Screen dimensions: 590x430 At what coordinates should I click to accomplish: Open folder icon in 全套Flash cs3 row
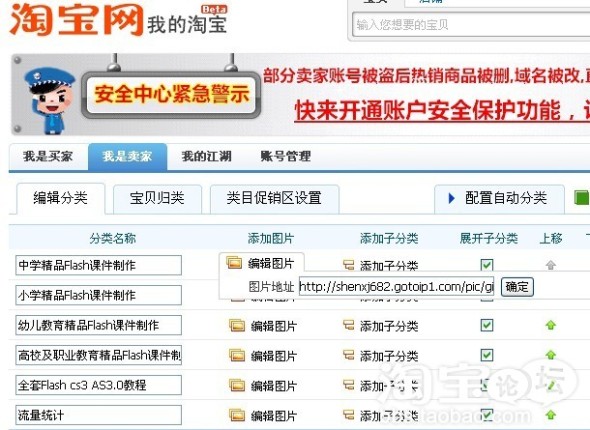point(237,385)
